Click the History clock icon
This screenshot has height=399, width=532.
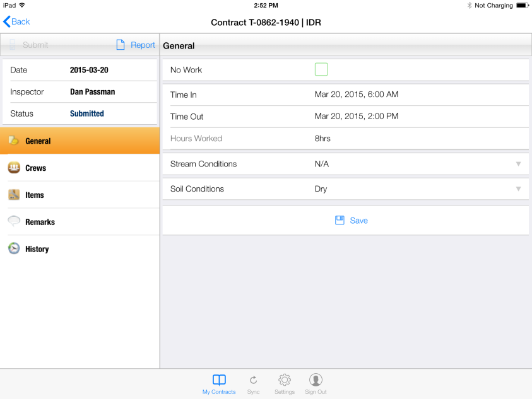click(x=14, y=248)
